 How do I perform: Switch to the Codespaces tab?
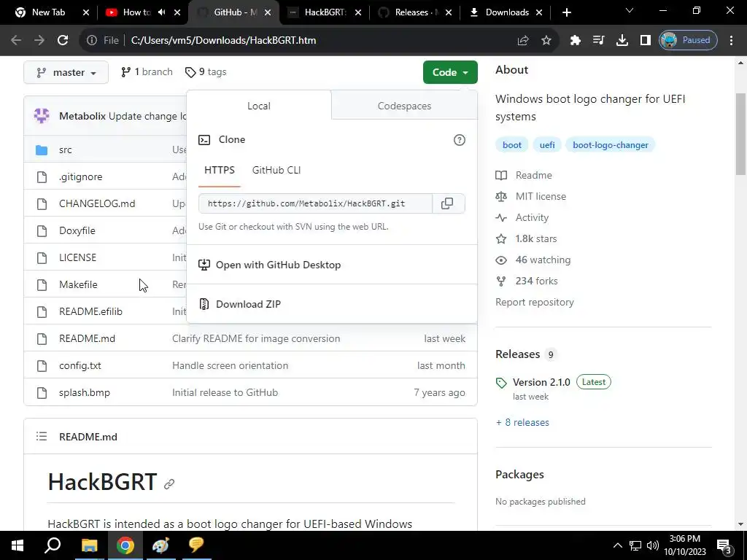pos(404,106)
